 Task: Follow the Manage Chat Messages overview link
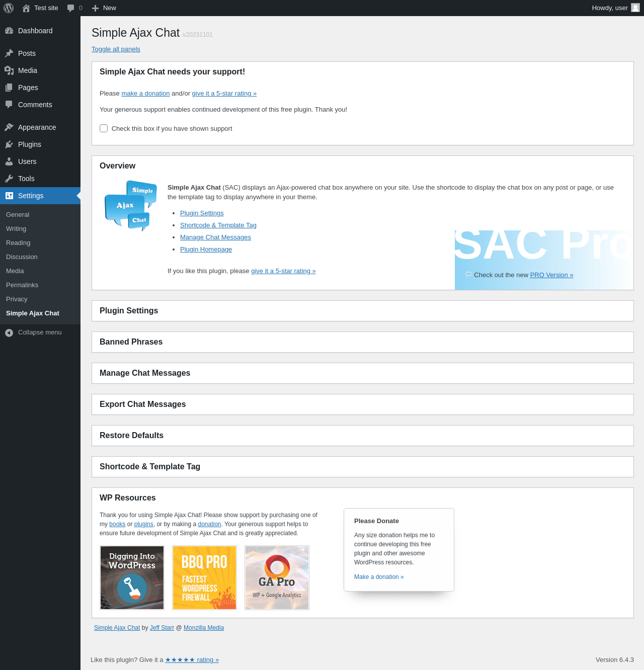point(215,237)
